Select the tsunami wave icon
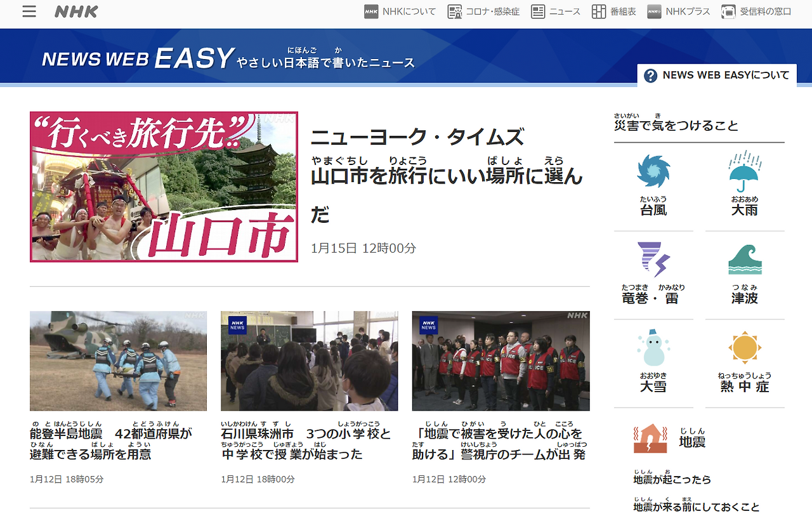 (x=745, y=259)
